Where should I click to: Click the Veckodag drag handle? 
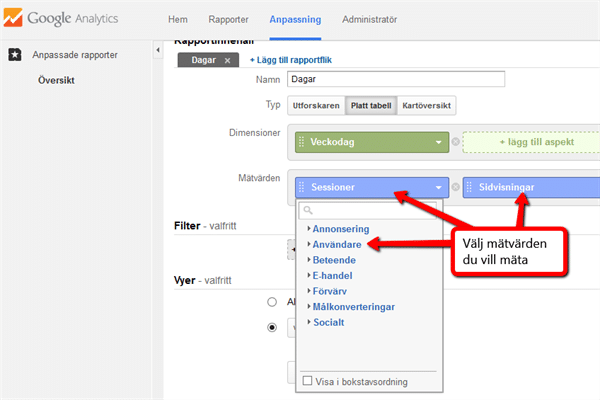(x=302, y=142)
